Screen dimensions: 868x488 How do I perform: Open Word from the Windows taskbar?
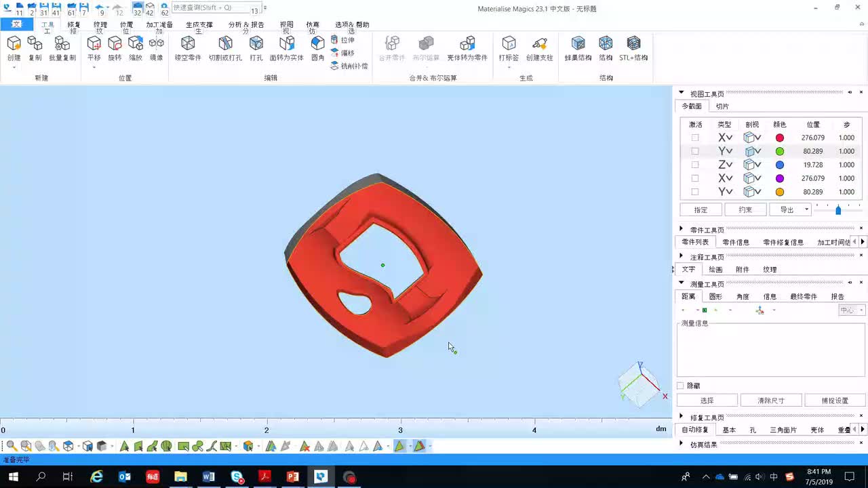coord(208,476)
